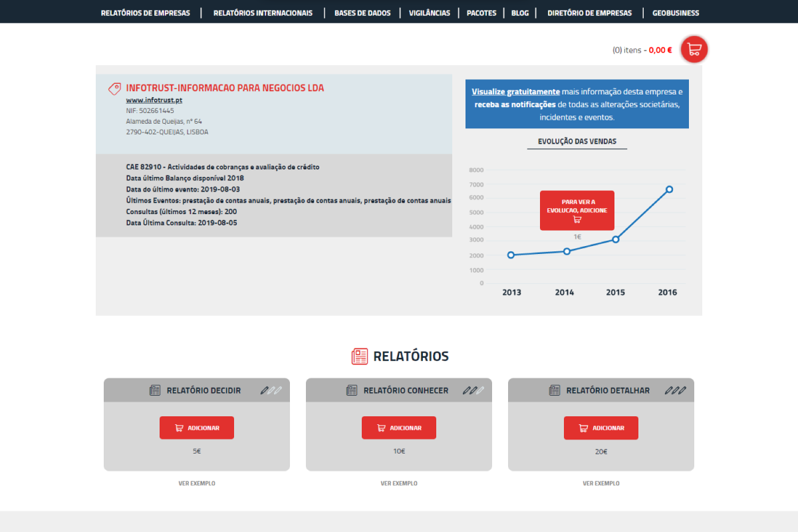Screen dimensions: 798x532
Task: Click 'Consultas (últimos 12 meses): 200'
Action: click(181, 211)
